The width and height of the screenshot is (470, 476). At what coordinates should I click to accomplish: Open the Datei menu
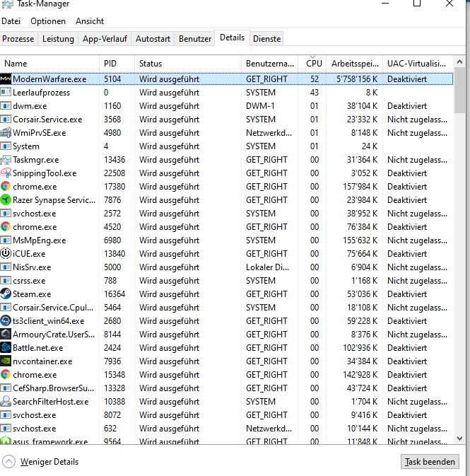click(11, 21)
